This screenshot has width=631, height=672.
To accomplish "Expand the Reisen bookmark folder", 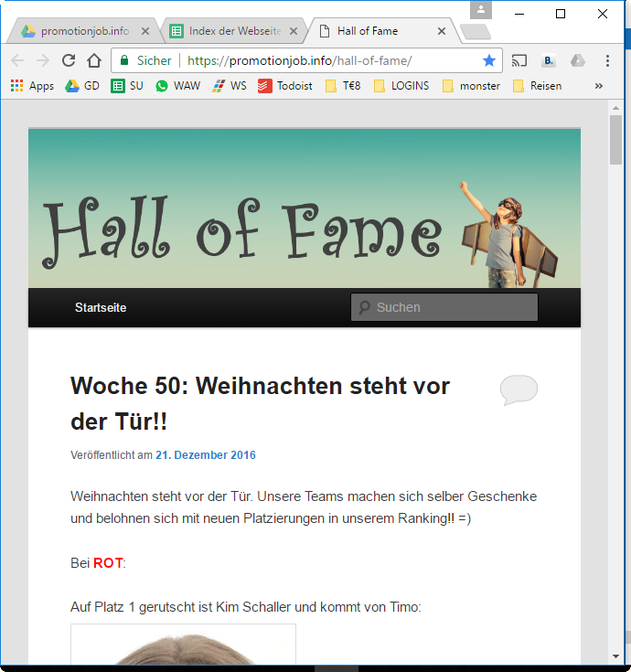I will click(537, 86).
